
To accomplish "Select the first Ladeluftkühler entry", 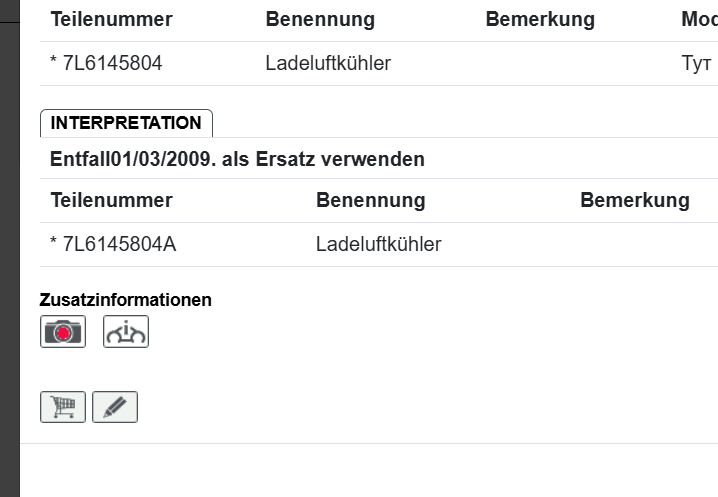I will click(x=328, y=63).
